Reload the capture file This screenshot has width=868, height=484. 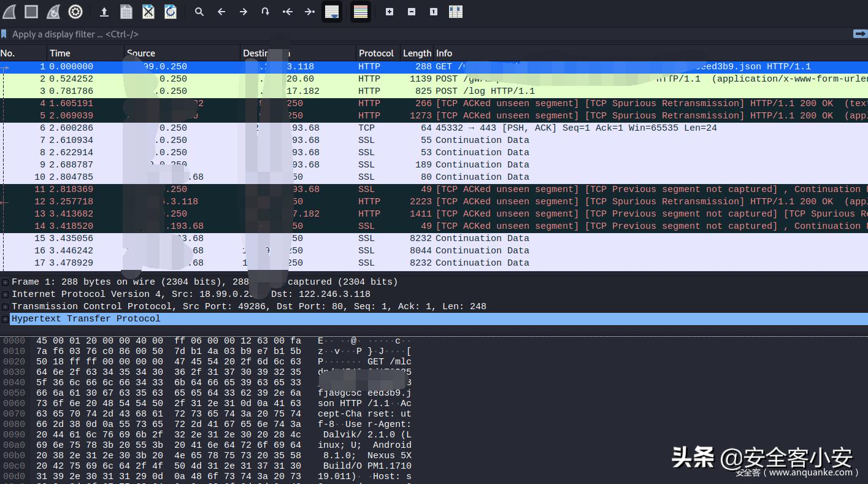171,12
